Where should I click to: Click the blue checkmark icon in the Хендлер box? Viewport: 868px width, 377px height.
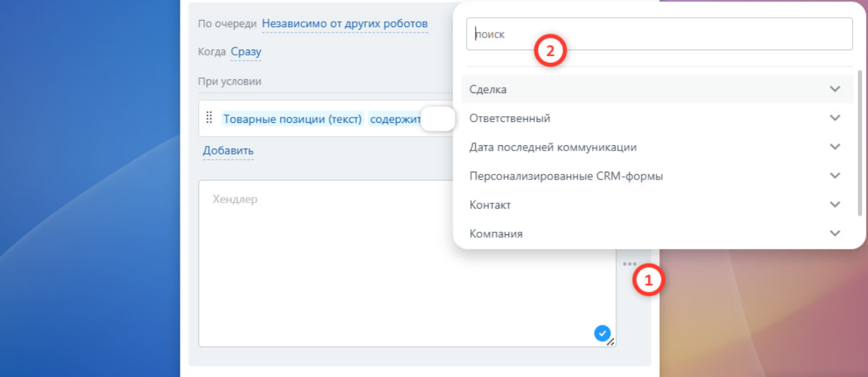coord(602,333)
